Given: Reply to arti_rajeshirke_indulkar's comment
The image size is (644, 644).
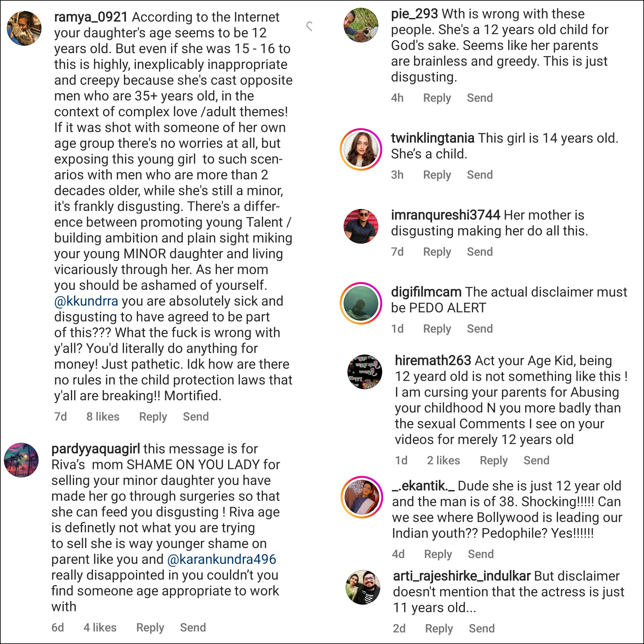Looking at the screenshot, I should point(439,628).
